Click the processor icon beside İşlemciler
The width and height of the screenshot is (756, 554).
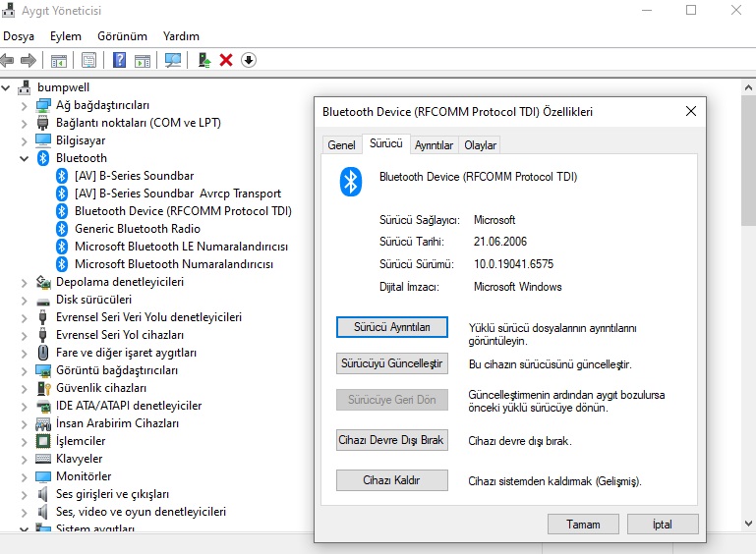[43, 441]
